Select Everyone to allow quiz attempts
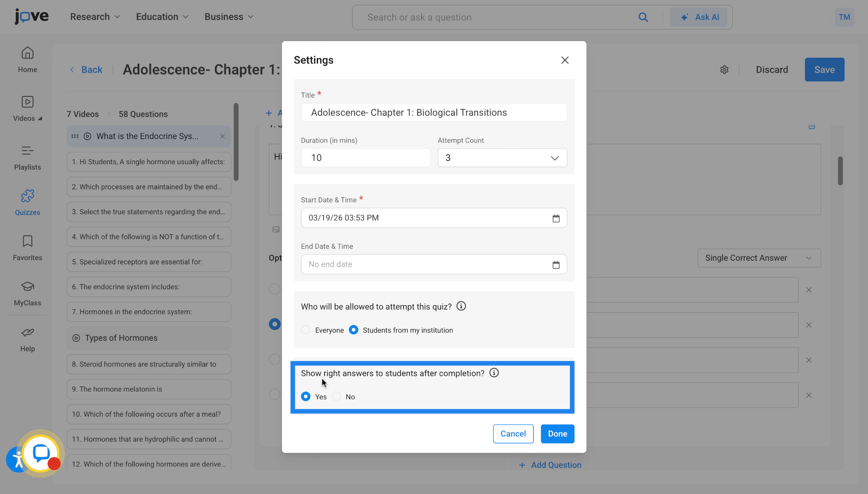Image resolution: width=868 pixels, height=494 pixels. (x=305, y=330)
